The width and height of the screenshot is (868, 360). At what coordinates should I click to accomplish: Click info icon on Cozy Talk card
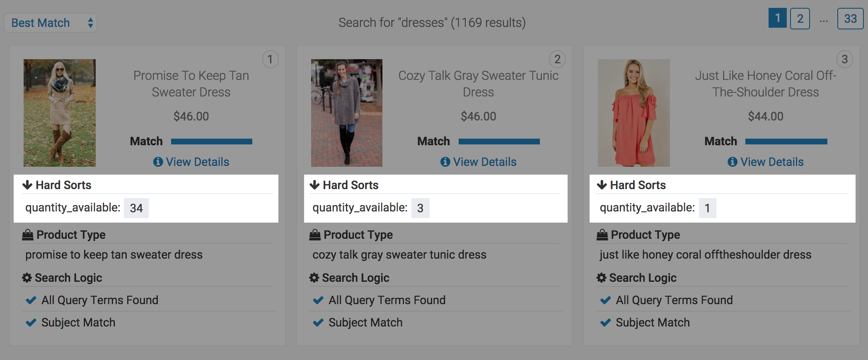[445, 162]
